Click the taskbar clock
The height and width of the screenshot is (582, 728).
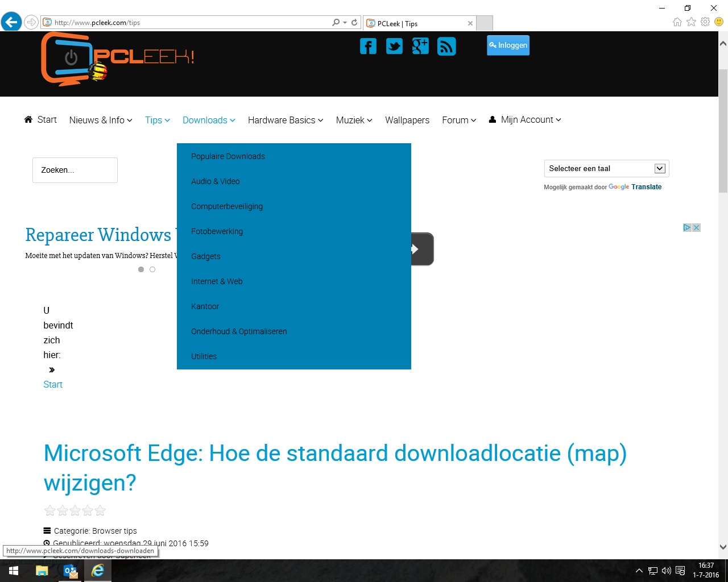(706, 571)
